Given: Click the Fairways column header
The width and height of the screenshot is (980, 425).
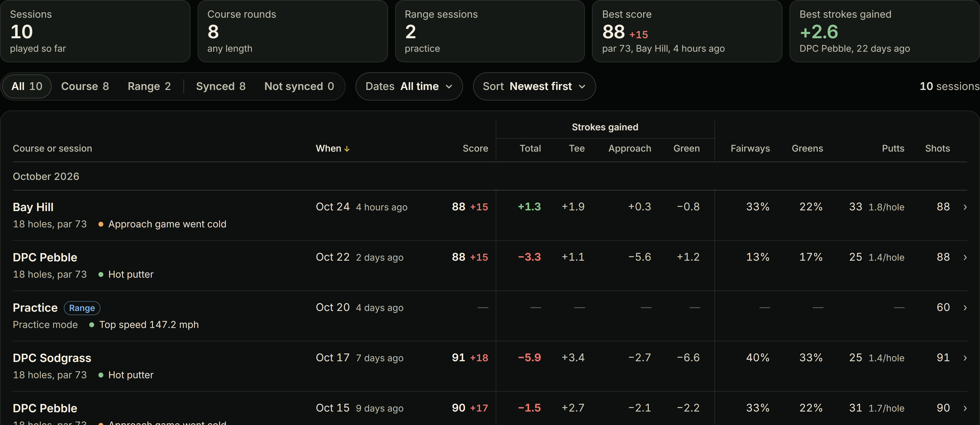Looking at the screenshot, I should point(750,148).
